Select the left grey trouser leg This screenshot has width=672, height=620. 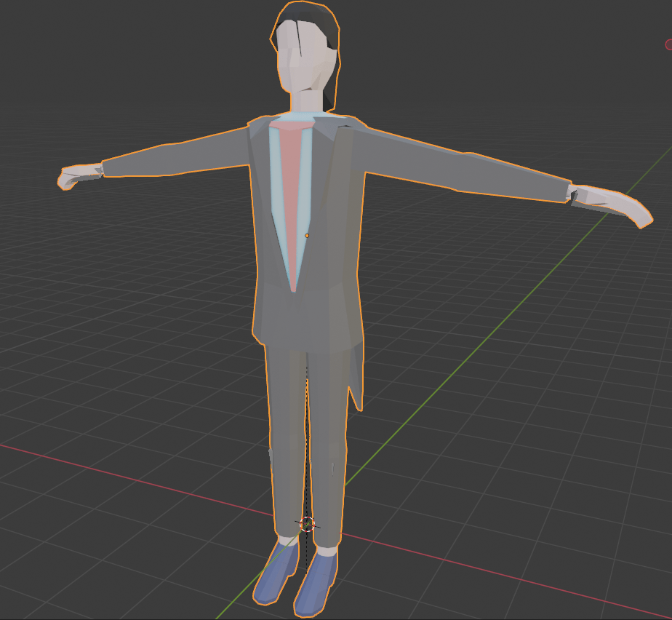click(x=285, y=437)
